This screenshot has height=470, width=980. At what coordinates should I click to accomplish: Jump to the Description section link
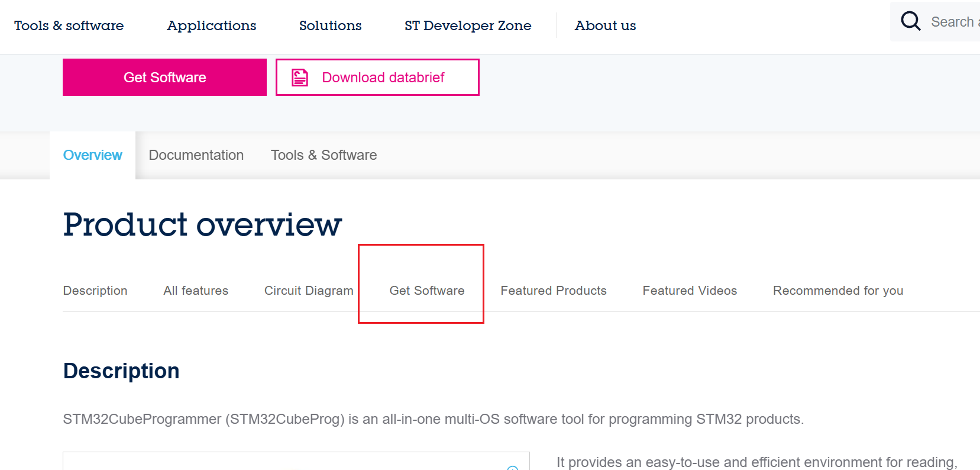tap(95, 291)
